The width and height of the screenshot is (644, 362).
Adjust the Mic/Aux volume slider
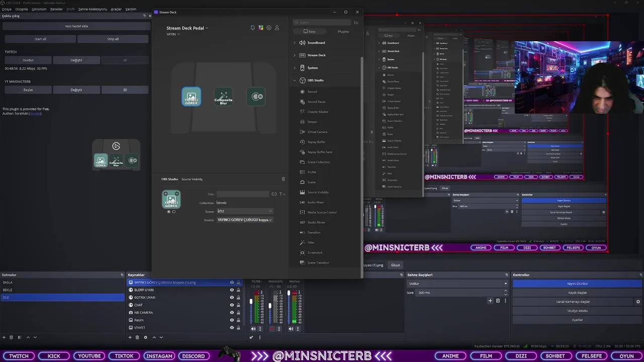pyautogui.click(x=289, y=293)
